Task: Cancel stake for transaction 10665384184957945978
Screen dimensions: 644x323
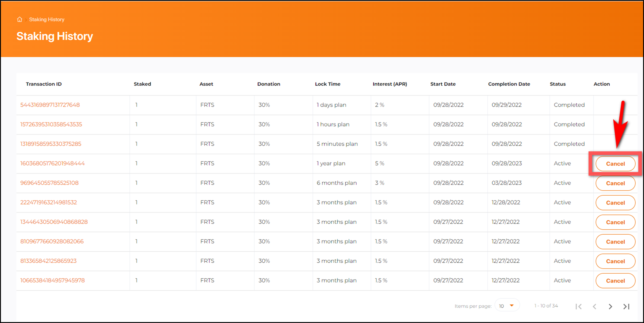Action: 615,281
